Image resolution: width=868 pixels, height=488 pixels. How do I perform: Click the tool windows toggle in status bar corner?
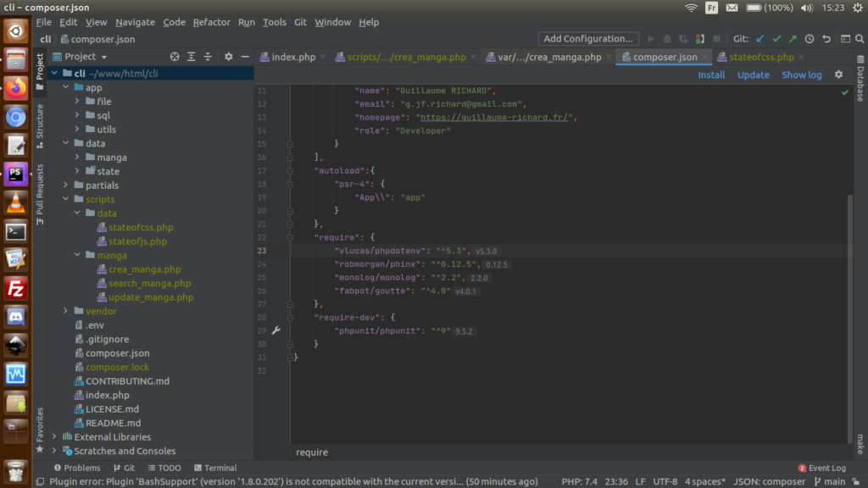pos(40,482)
